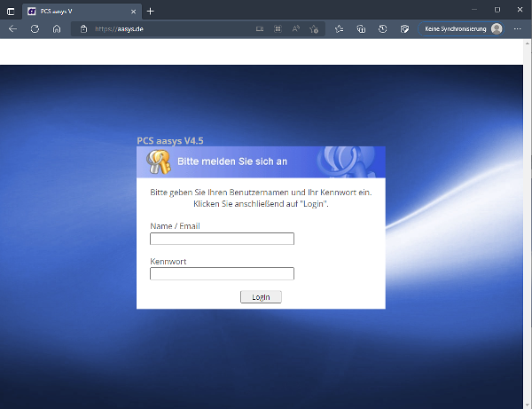Image resolution: width=532 pixels, height=409 pixels.
Task: Click the Keine Synchronisierung profile button
Action: [x=461, y=29]
